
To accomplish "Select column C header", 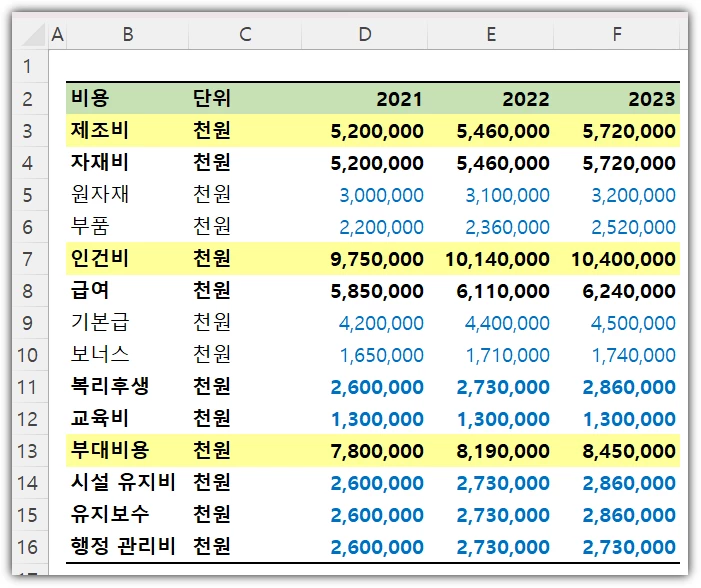I will pos(245,34).
